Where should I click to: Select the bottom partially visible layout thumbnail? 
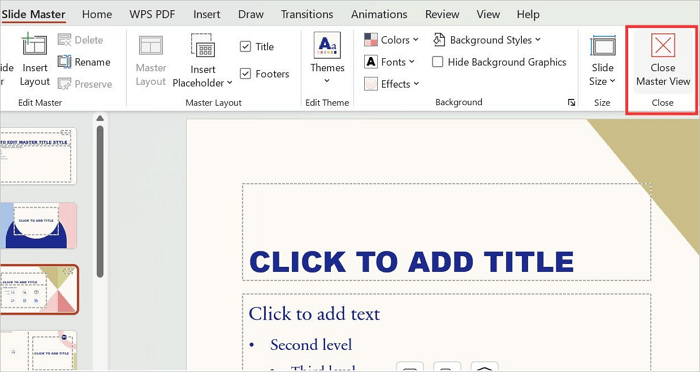(38, 351)
